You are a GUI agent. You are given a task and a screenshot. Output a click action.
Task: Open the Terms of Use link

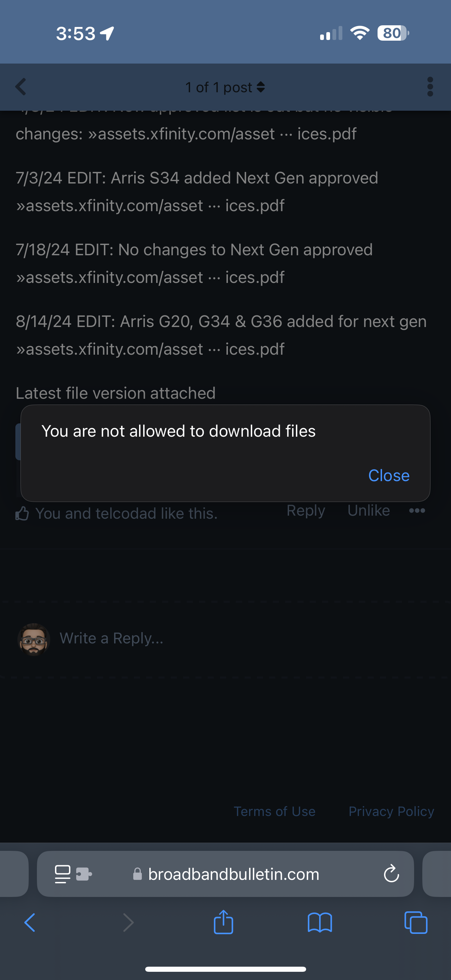point(275,812)
